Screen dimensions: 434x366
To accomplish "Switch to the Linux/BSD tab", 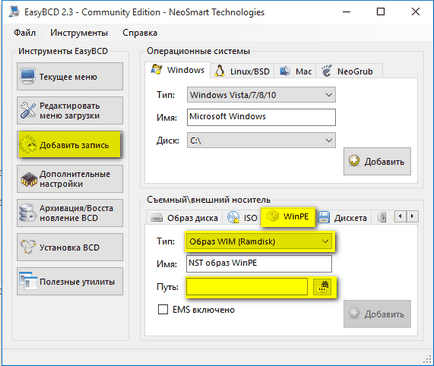I will (242, 71).
